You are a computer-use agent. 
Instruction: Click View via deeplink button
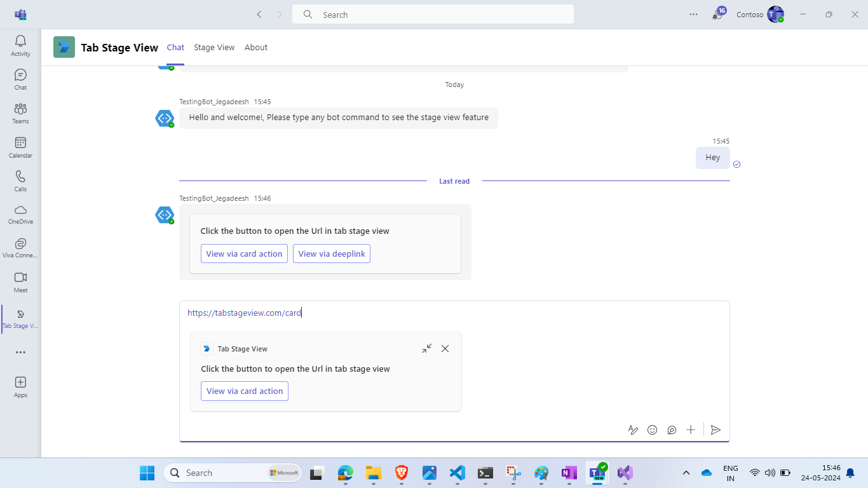(x=332, y=254)
